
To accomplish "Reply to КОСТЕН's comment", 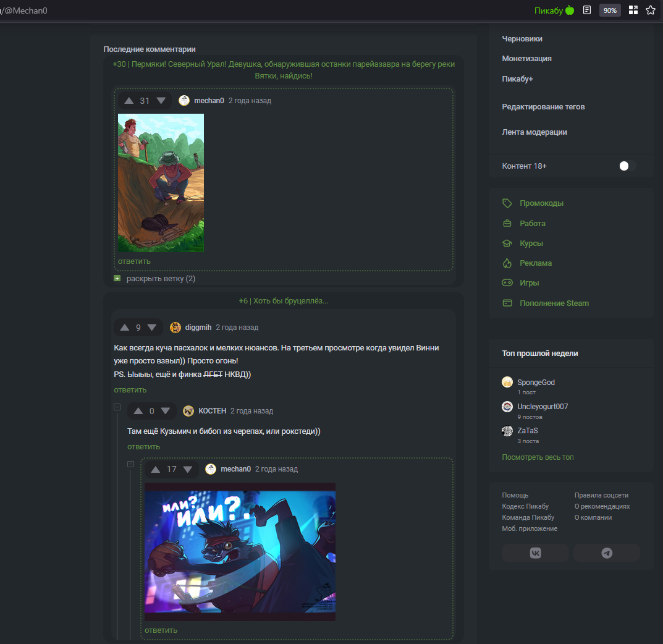I will [143, 446].
